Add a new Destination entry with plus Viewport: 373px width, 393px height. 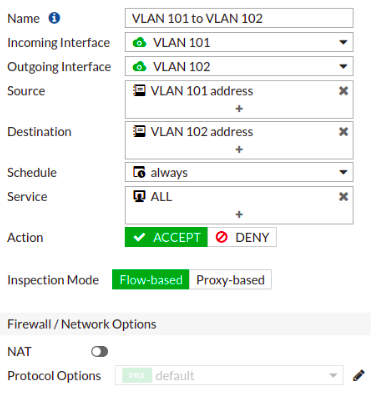[239, 149]
